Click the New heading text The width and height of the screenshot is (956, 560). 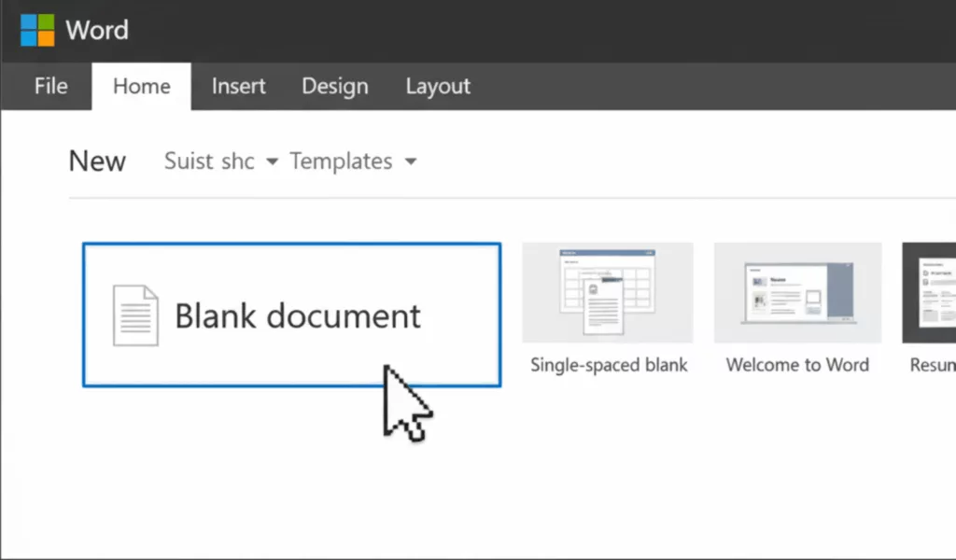97,161
